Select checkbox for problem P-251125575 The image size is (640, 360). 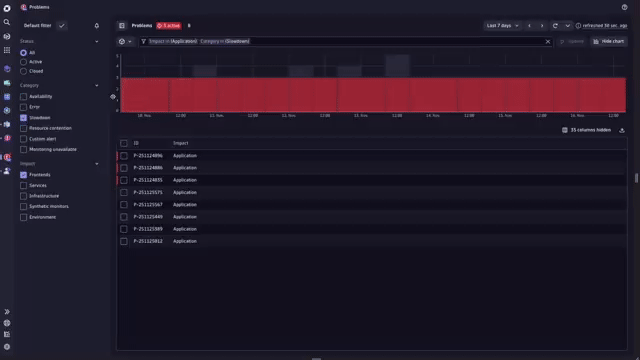[124, 193]
